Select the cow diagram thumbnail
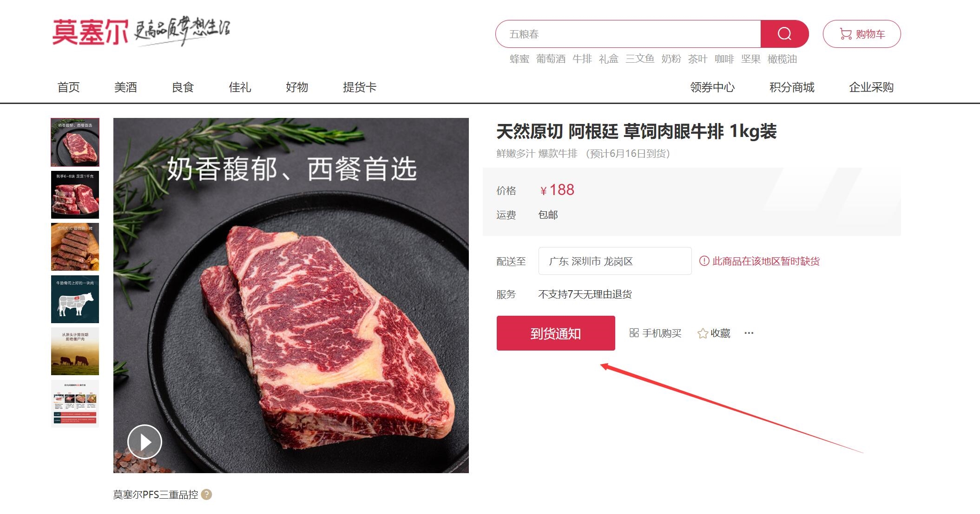This screenshot has height=514, width=980. [x=75, y=299]
